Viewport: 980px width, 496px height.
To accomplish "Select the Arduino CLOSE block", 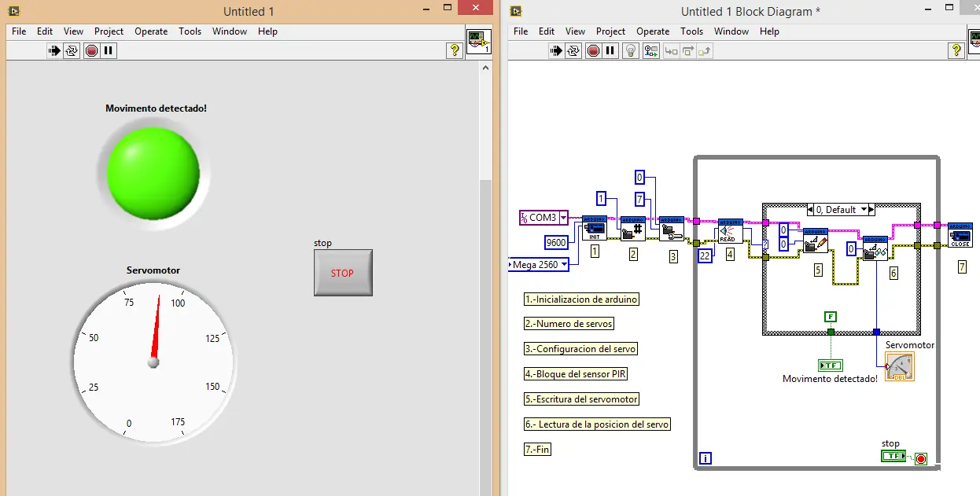I will point(960,235).
